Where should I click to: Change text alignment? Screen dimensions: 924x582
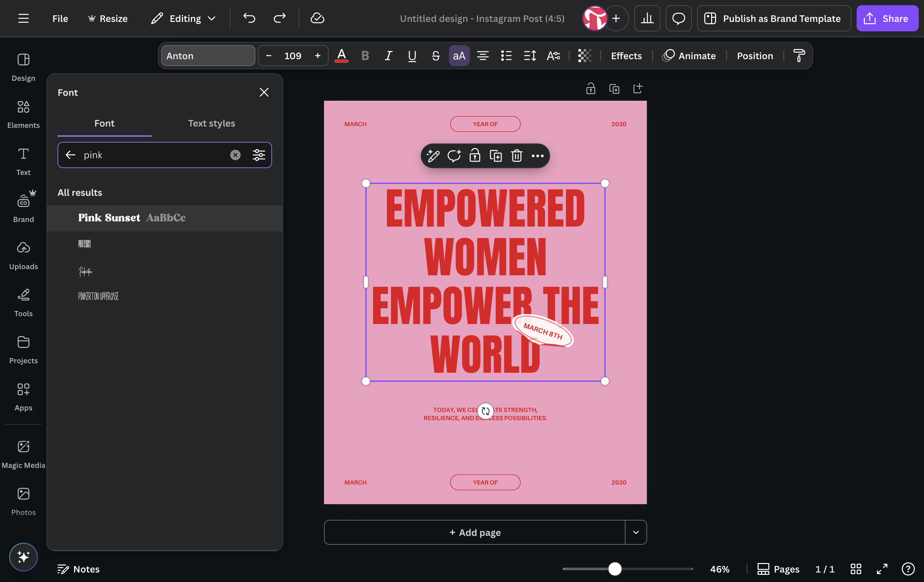483,56
